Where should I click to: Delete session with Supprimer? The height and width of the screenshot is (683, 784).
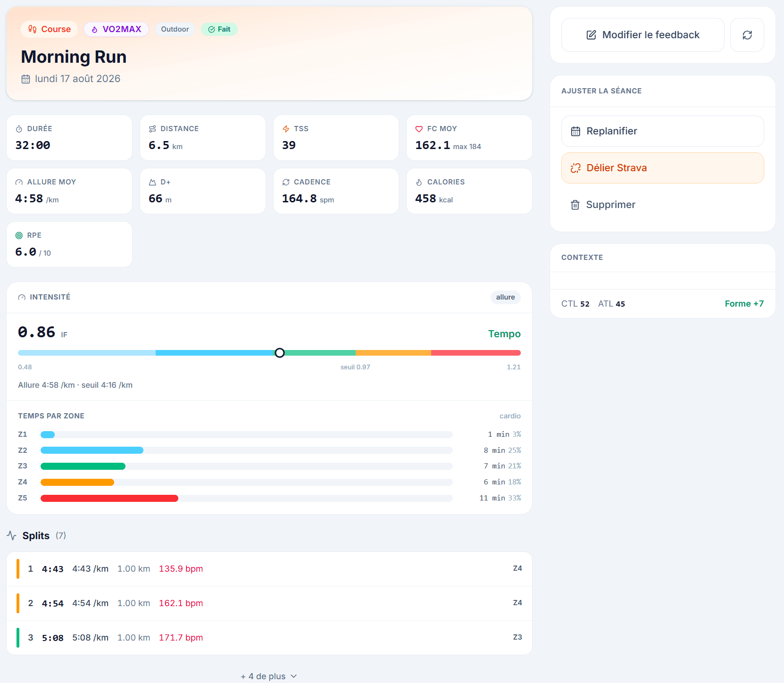click(663, 205)
